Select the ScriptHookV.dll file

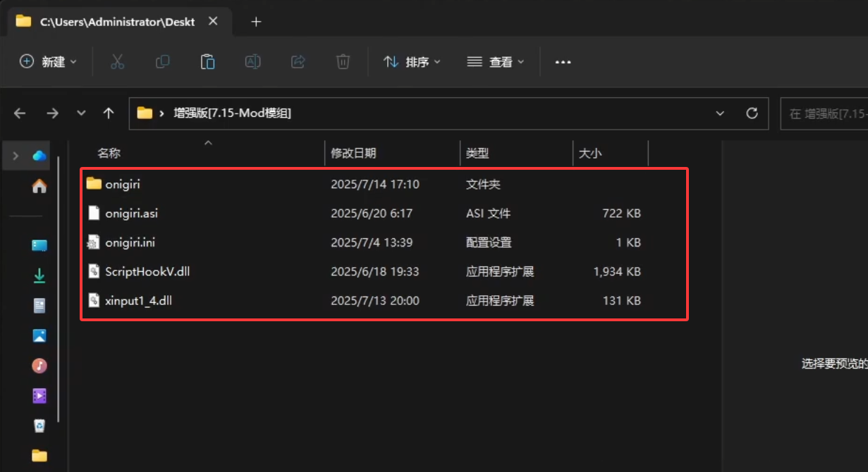(x=147, y=271)
